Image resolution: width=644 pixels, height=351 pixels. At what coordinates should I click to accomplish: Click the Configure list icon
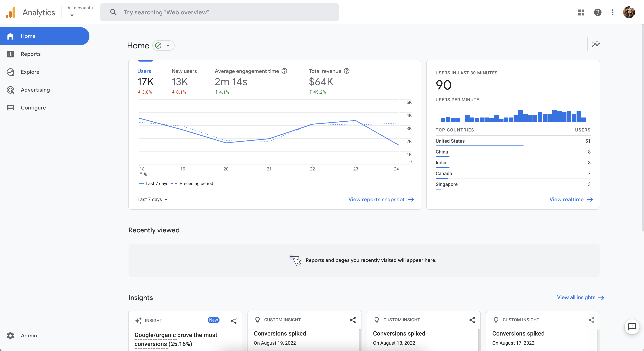(x=10, y=108)
